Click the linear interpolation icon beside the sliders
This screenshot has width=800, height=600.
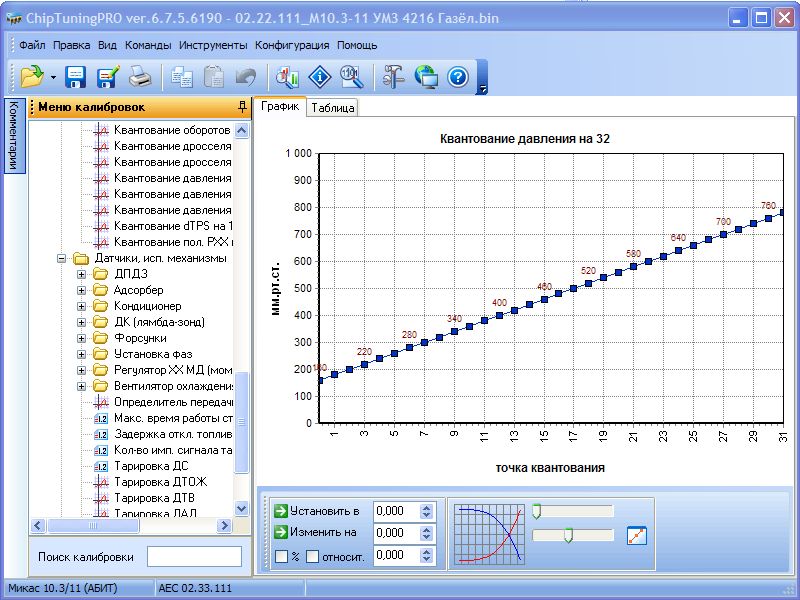click(x=636, y=535)
